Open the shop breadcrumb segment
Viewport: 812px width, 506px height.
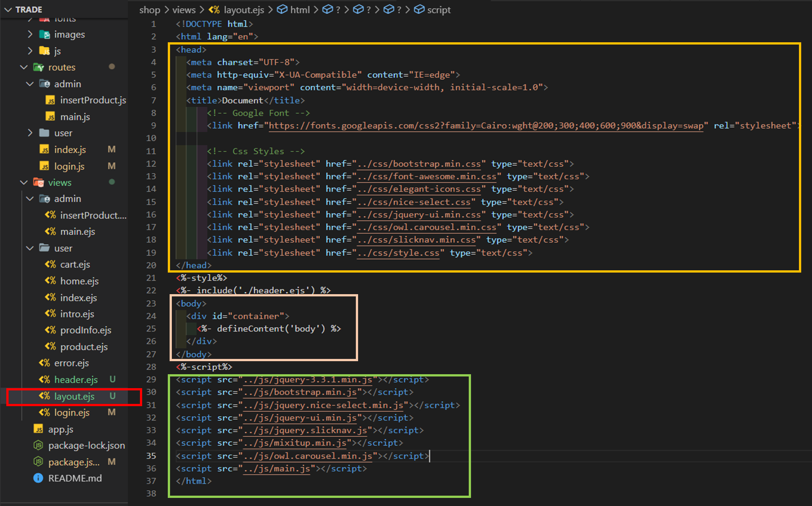point(149,10)
